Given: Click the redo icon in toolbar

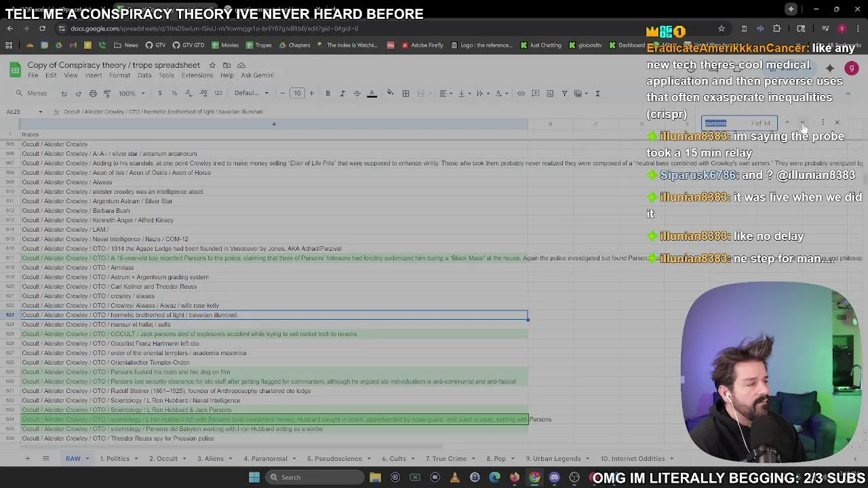Looking at the screenshot, I should 78,94.
